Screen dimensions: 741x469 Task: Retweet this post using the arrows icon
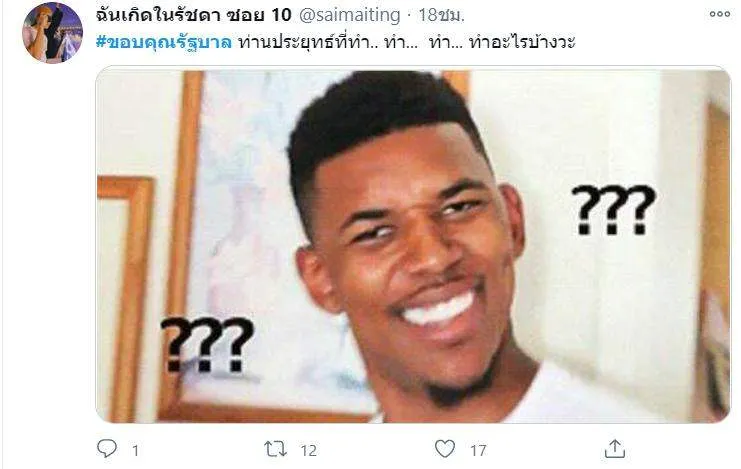(275, 449)
